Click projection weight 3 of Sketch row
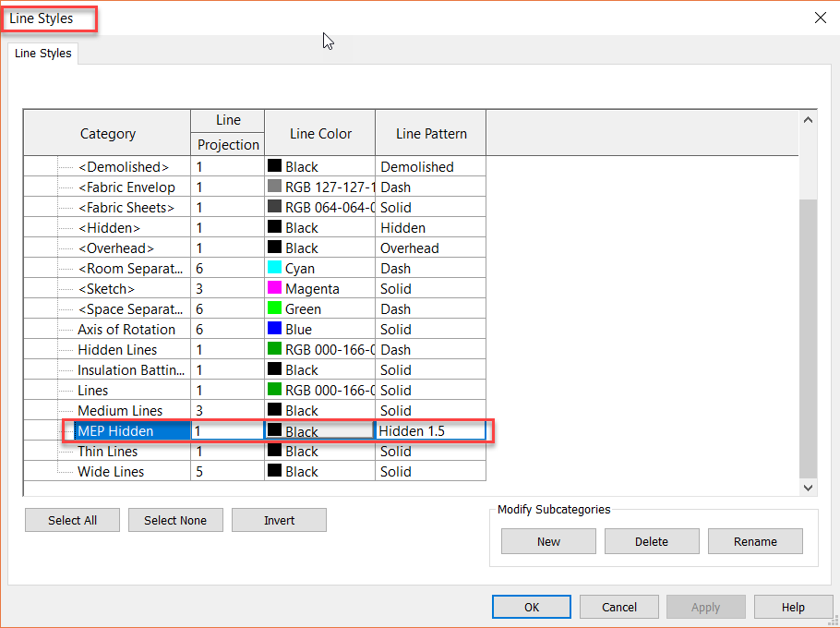 228,289
